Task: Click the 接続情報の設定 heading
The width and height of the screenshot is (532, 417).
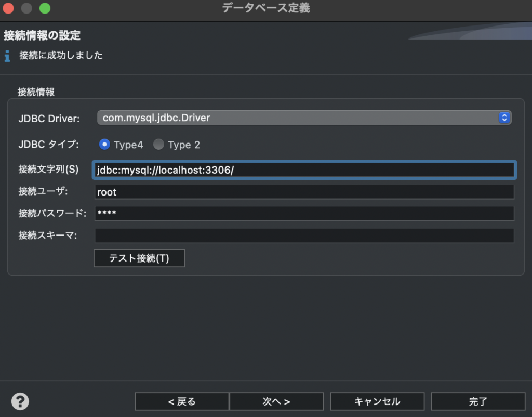Action: tap(42, 35)
